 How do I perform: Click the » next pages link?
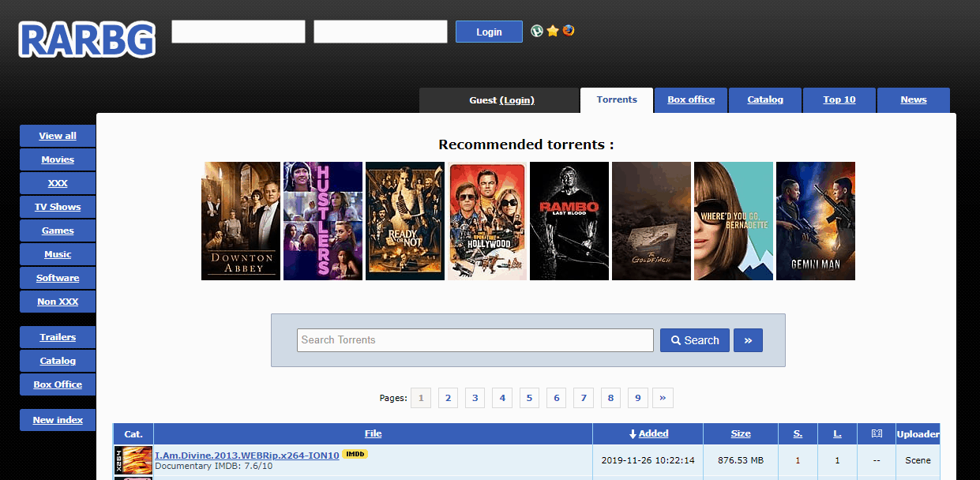[663, 398]
